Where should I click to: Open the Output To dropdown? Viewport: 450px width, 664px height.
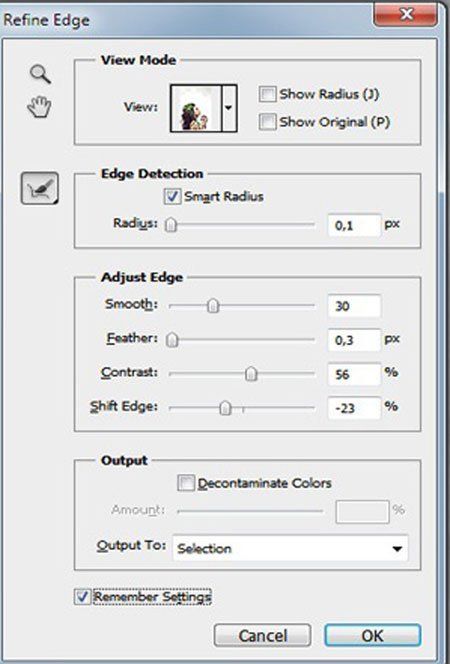290,548
